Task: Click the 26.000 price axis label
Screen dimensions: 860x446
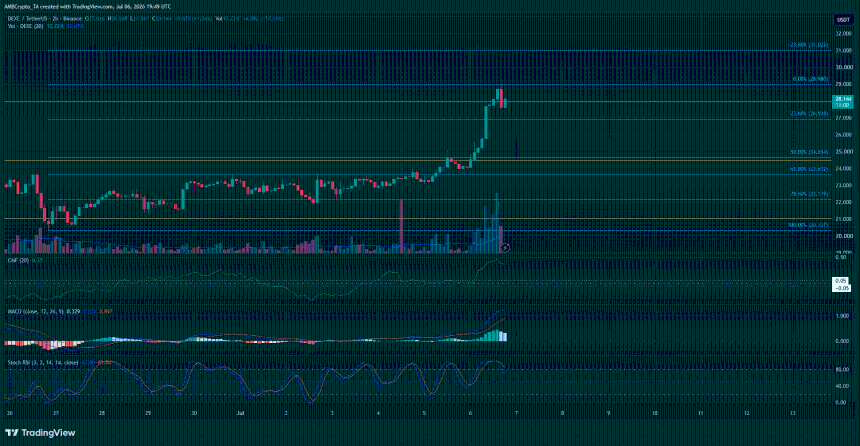Action: point(844,135)
